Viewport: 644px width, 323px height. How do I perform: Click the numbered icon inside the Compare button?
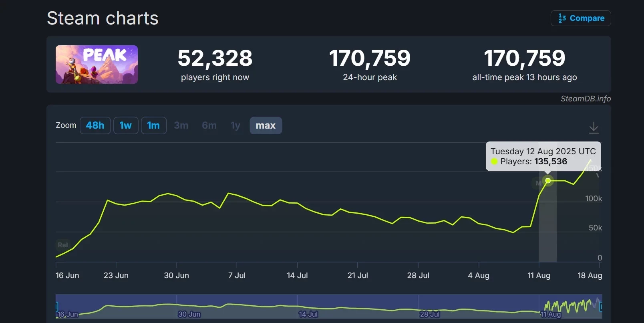tap(562, 18)
